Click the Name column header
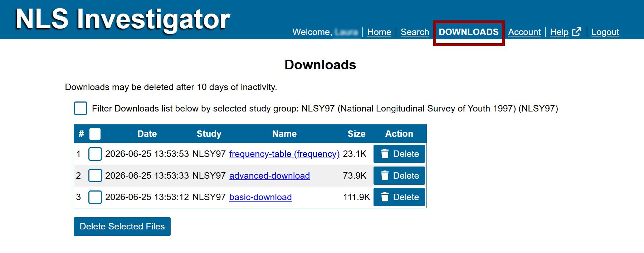Viewport: 644px width, 253px height. tap(284, 134)
